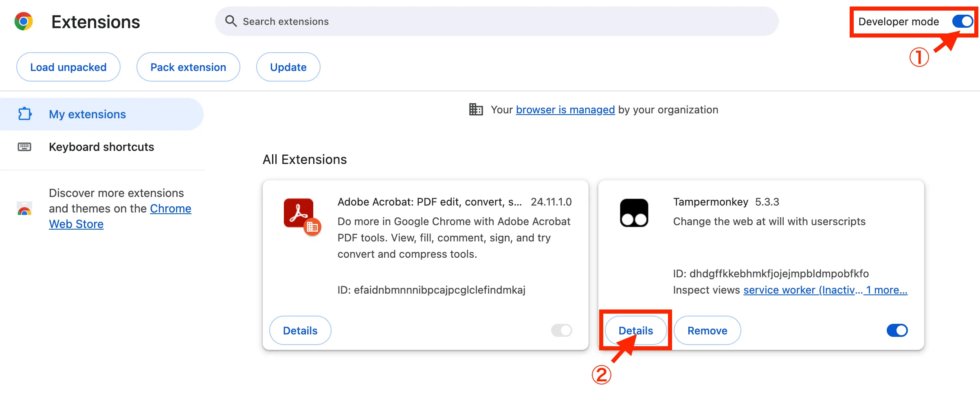Click the search magnifier icon
980x407 pixels.
231,21
